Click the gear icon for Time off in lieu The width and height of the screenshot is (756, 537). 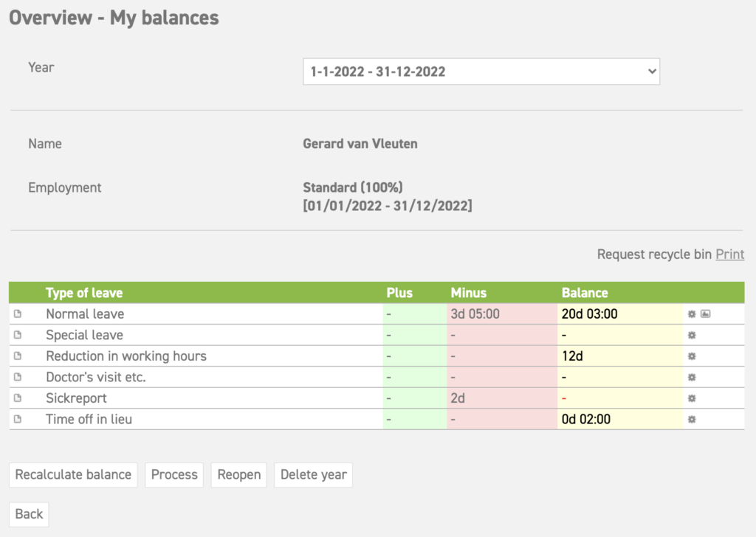[x=690, y=419]
